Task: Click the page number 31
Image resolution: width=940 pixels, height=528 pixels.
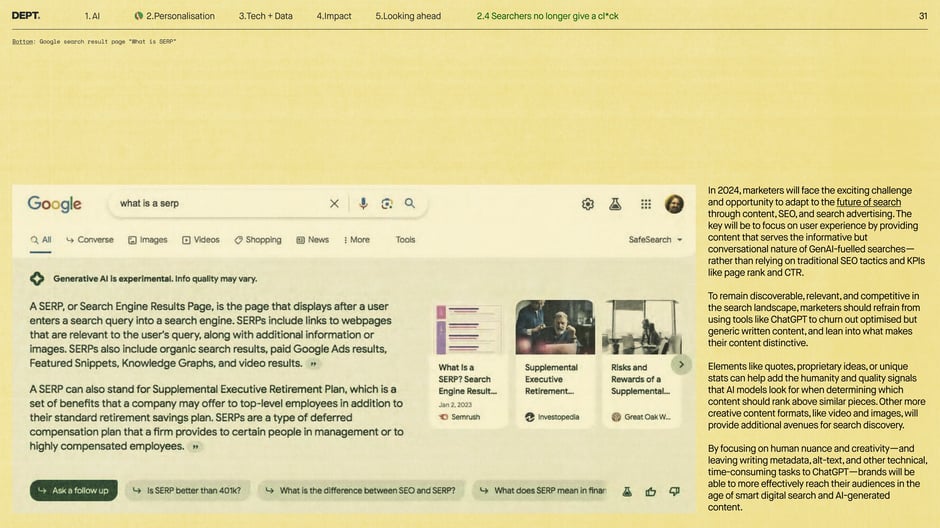Action: pyautogui.click(x=923, y=16)
